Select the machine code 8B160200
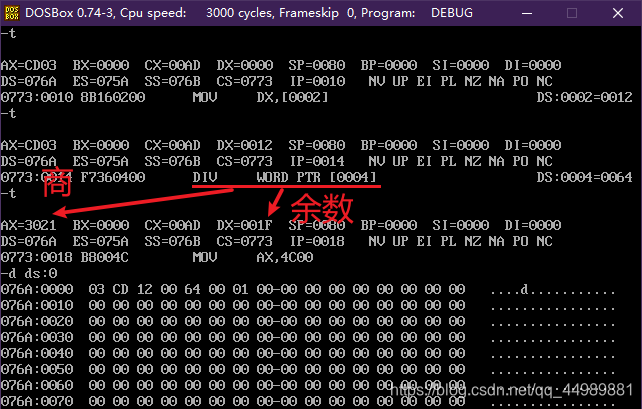642x409 pixels. 113,97
